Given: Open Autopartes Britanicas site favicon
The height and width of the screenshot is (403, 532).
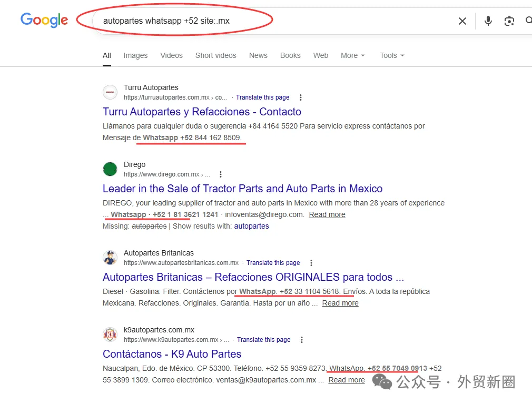Looking at the screenshot, I should point(110,258).
